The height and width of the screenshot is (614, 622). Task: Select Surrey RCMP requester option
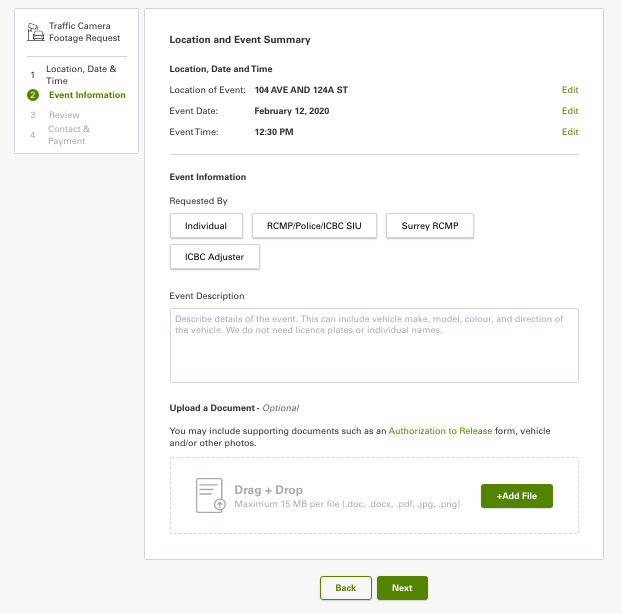[429, 227]
